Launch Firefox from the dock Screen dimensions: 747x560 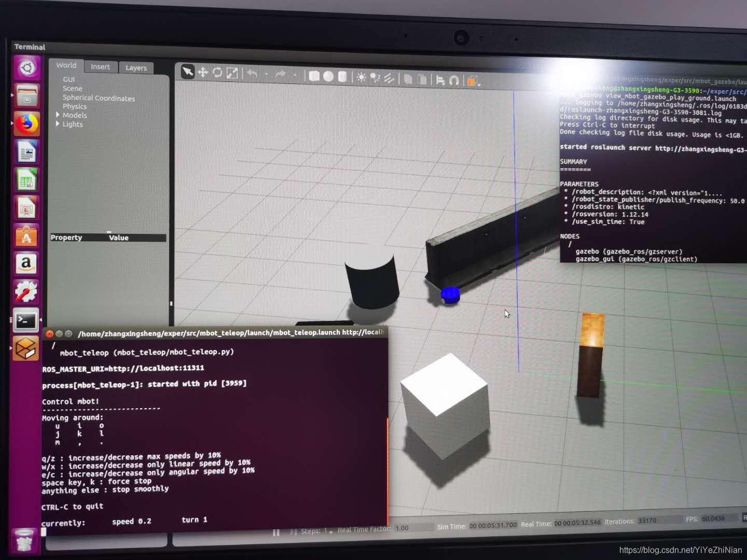pyautogui.click(x=27, y=124)
